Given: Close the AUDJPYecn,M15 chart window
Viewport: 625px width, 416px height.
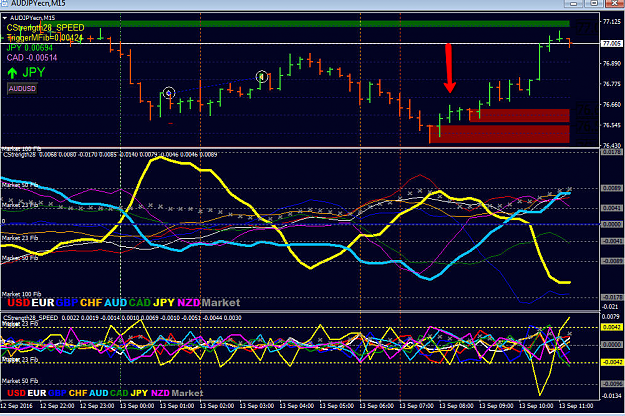Looking at the screenshot, I should [614, 4].
